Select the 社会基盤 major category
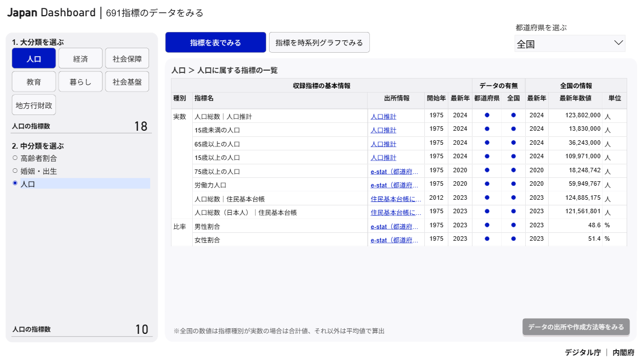The image size is (644, 358). [x=126, y=81]
